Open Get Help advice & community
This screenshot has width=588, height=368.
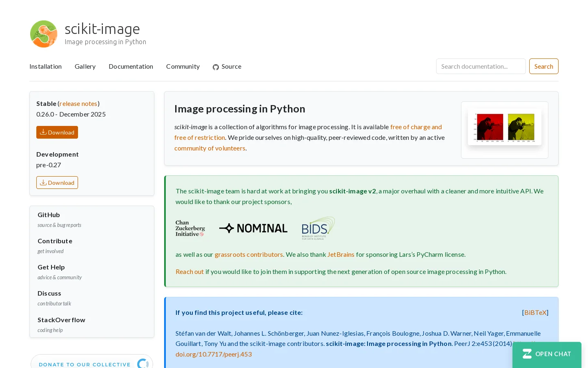pos(60,272)
